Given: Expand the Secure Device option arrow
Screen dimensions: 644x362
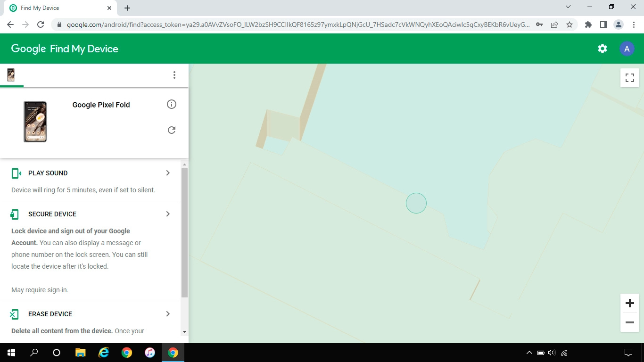Looking at the screenshot, I should (168, 214).
